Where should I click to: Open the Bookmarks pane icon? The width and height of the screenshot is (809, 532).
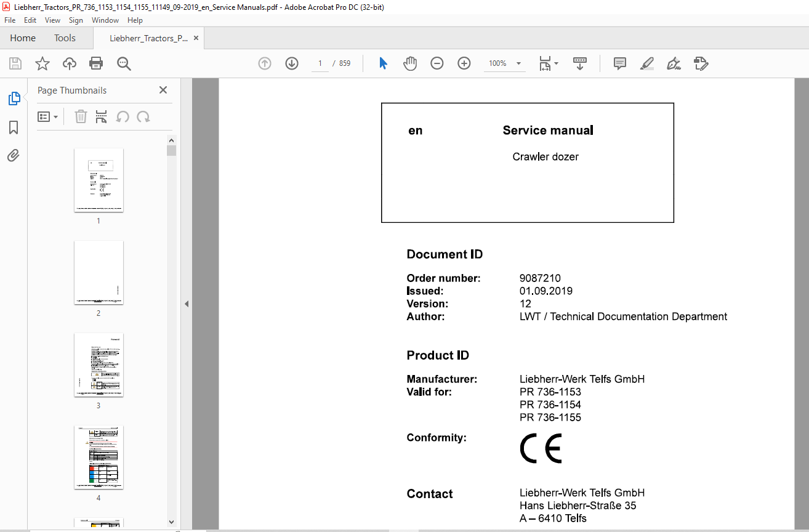[x=14, y=127]
